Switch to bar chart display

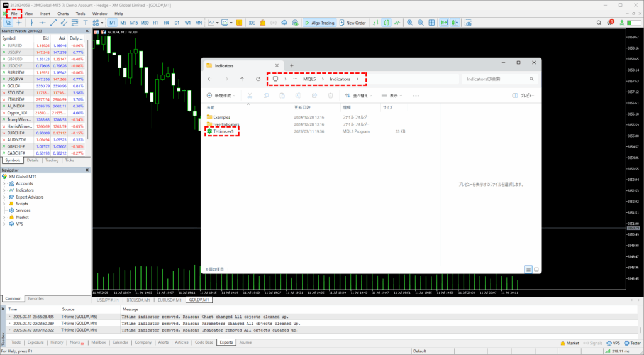(375, 23)
